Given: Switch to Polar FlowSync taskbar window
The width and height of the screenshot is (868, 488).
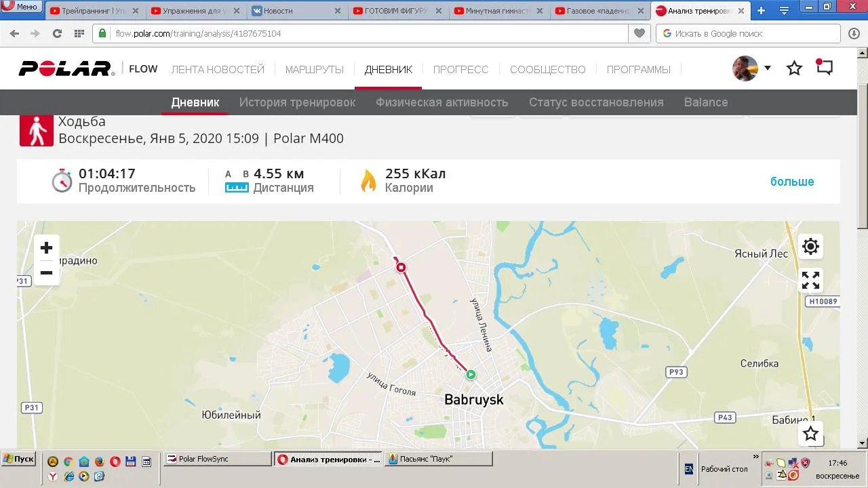Looking at the screenshot, I should coord(218,459).
